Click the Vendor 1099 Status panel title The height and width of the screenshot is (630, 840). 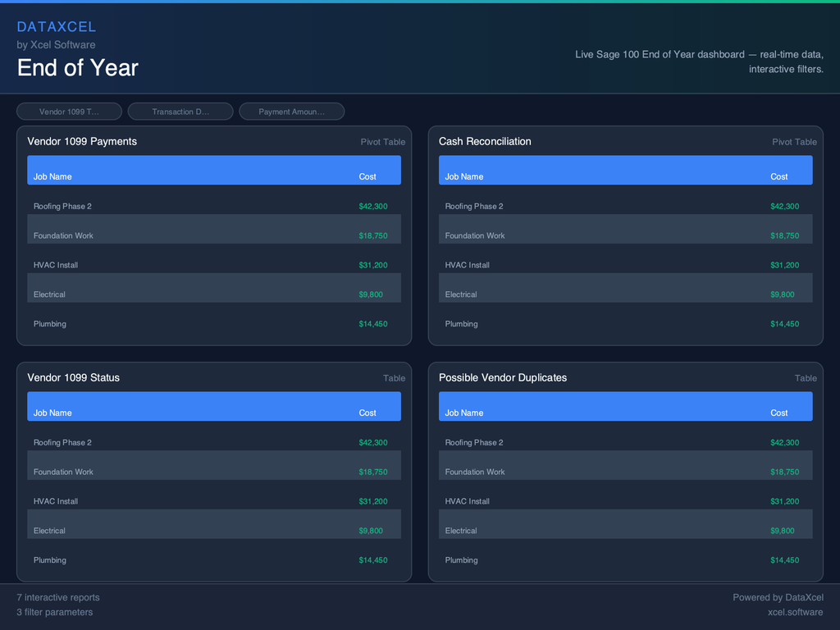coord(73,377)
